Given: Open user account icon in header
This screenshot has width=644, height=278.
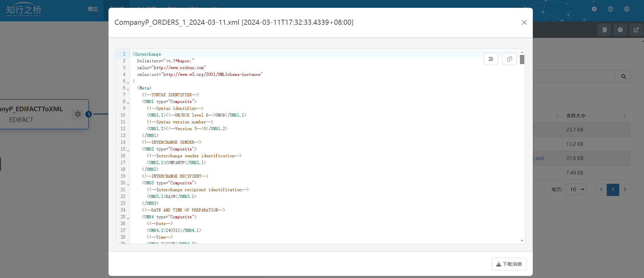Looking at the screenshot, I should pos(627,9).
